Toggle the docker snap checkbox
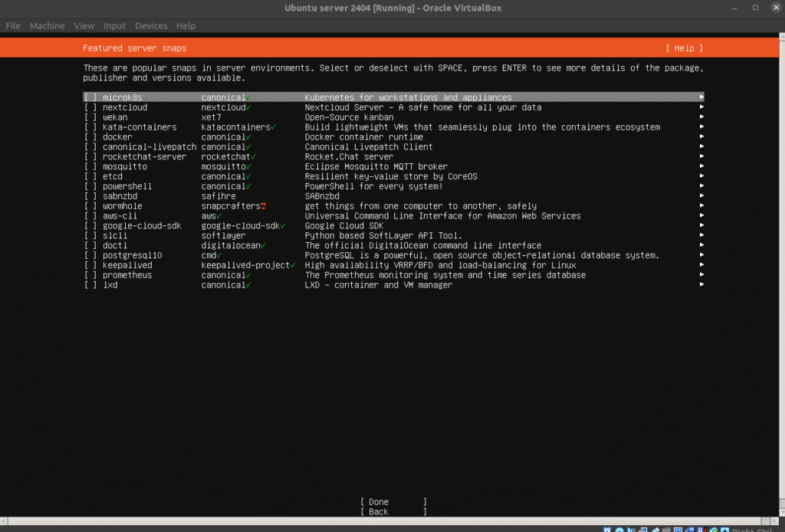 [90, 137]
